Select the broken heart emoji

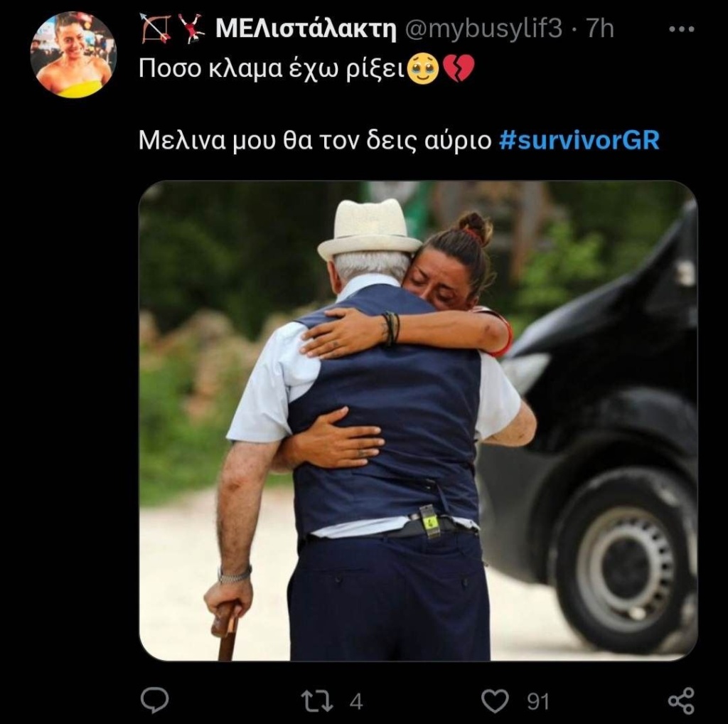pyautogui.click(x=459, y=69)
